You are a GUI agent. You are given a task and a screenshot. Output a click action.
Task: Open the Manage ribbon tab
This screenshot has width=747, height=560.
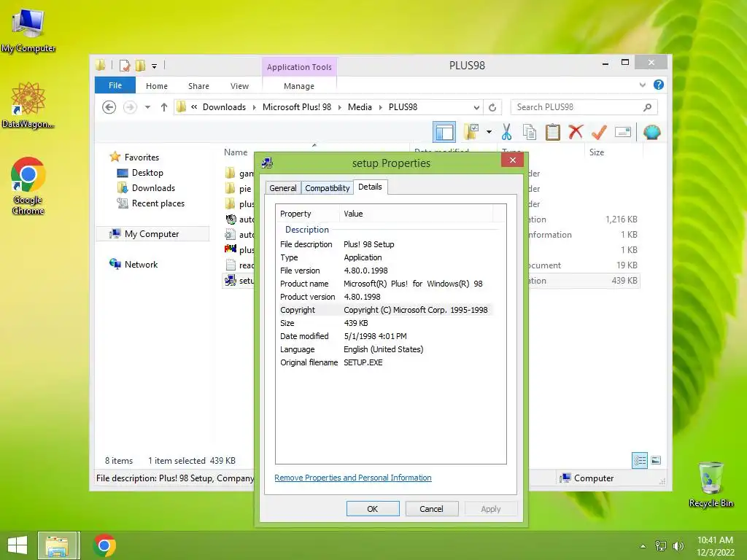pos(298,86)
